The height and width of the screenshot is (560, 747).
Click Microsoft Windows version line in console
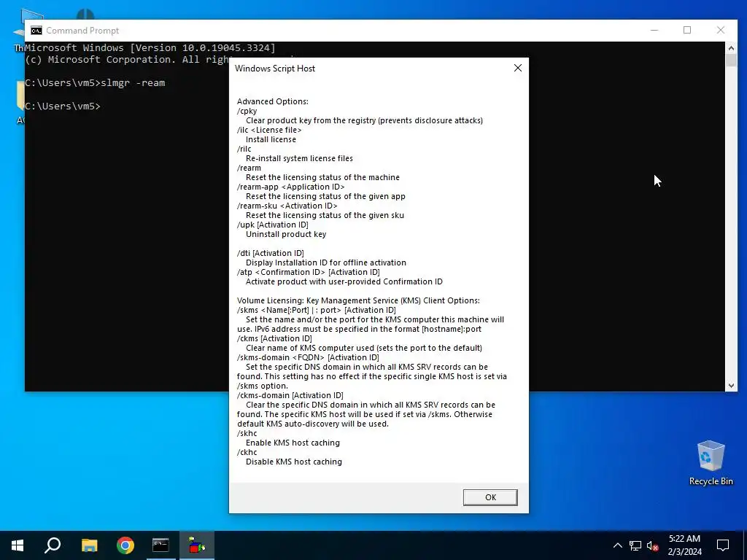(150, 47)
